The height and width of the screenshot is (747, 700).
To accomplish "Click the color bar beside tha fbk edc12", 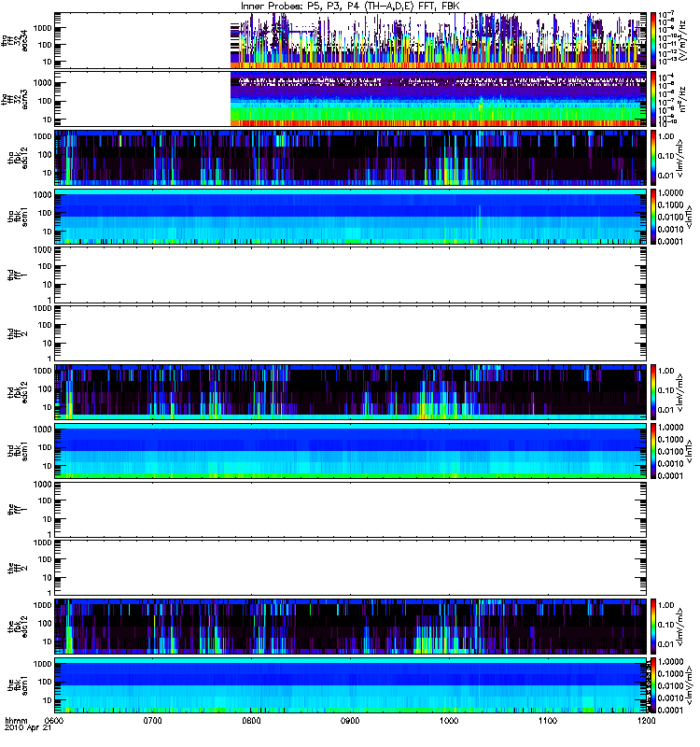I will (652, 158).
